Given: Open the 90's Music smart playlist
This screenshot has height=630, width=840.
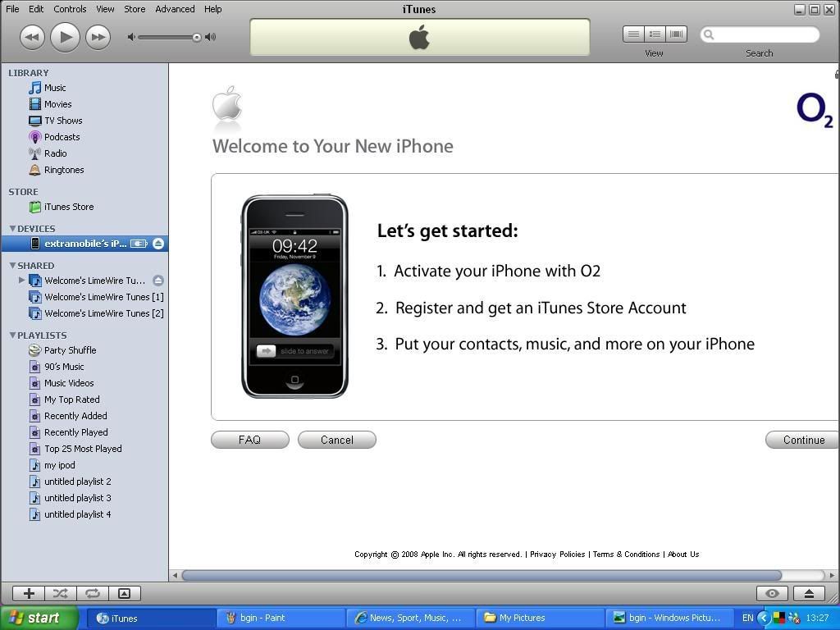Looking at the screenshot, I should (64, 367).
